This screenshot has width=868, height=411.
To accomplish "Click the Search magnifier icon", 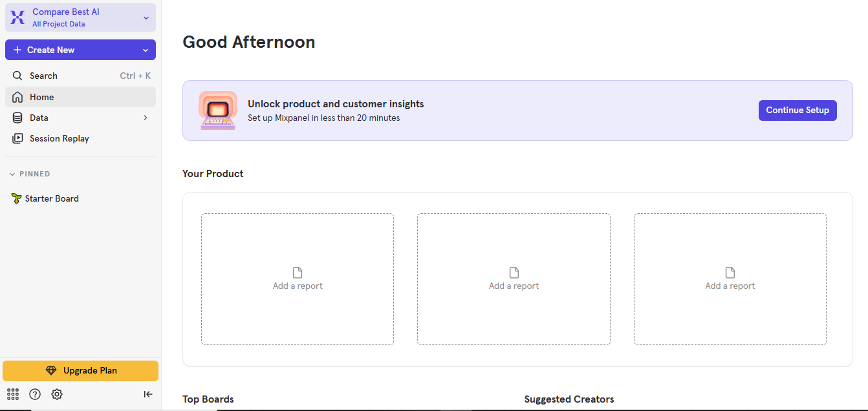I will tap(17, 76).
